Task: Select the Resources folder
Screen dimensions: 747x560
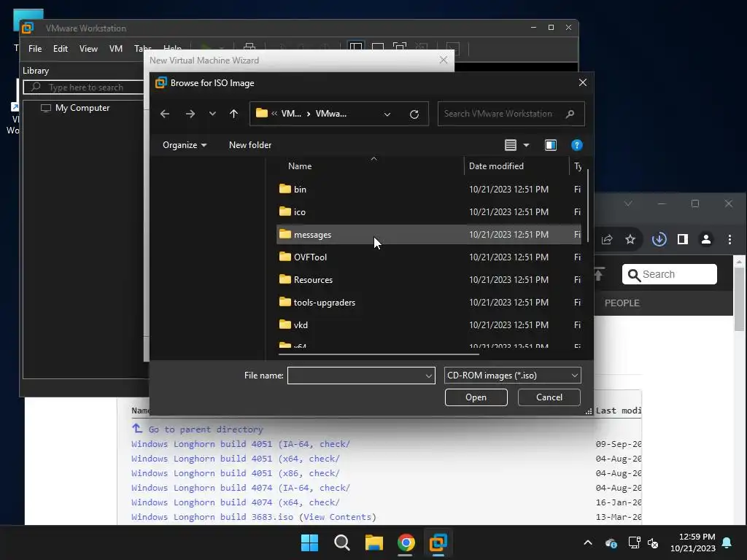Action: [x=429, y=279]
